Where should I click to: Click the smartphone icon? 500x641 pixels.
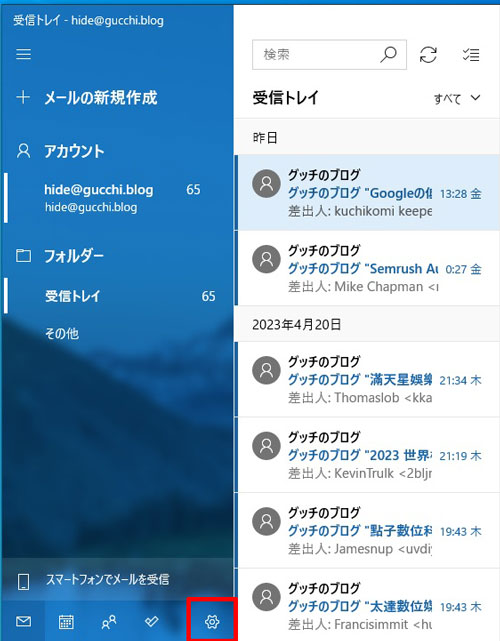[24, 581]
